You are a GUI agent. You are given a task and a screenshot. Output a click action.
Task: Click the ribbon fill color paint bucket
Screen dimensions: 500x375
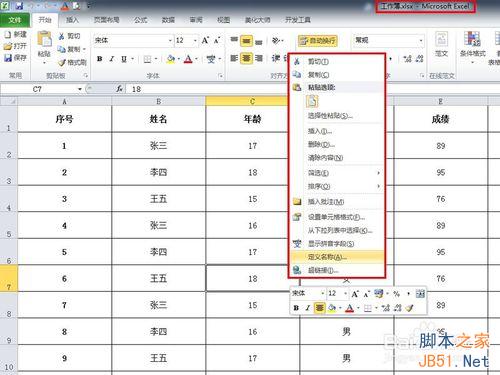point(170,59)
